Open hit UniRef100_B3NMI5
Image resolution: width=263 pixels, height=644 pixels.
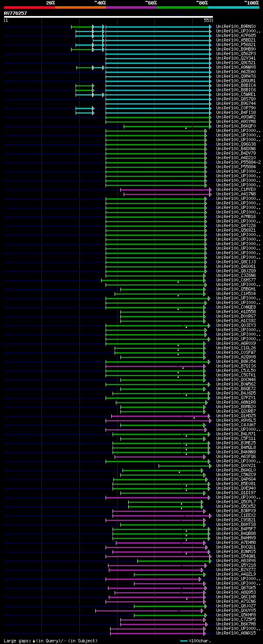[x=236, y=552]
